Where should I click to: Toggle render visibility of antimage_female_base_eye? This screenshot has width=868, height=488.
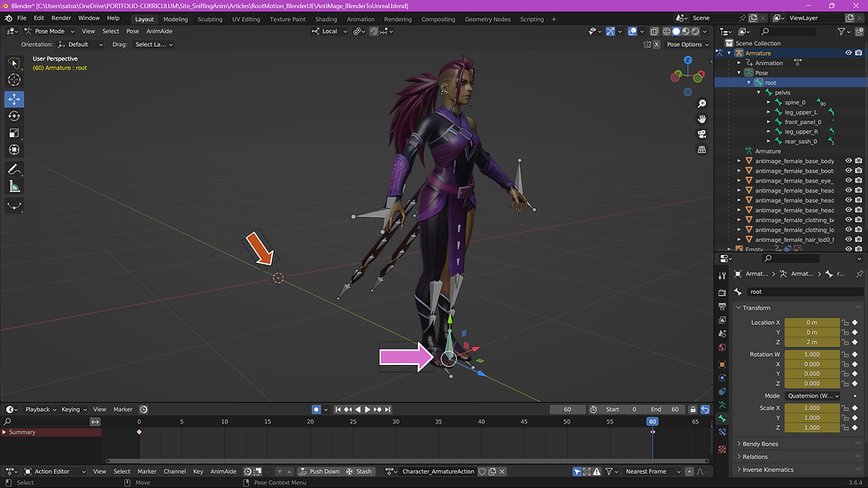(858, 181)
